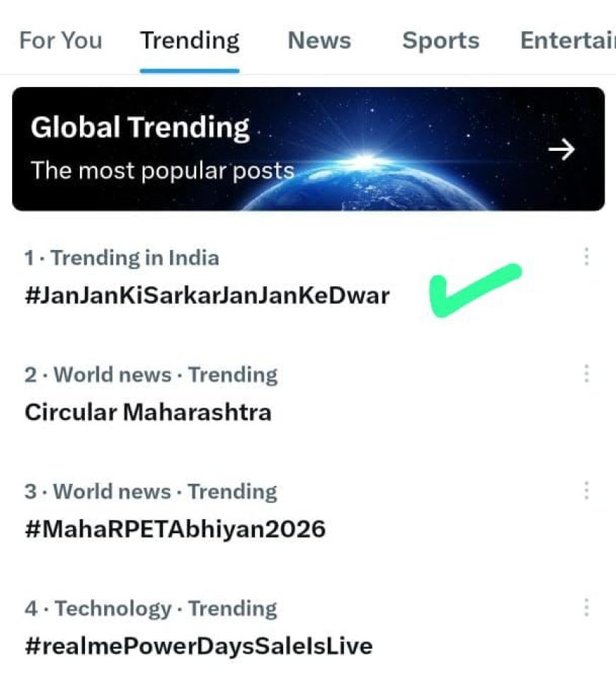The width and height of the screenshot is (616, 675).
Task: Switch to the News tab
Action: [319, 40]
